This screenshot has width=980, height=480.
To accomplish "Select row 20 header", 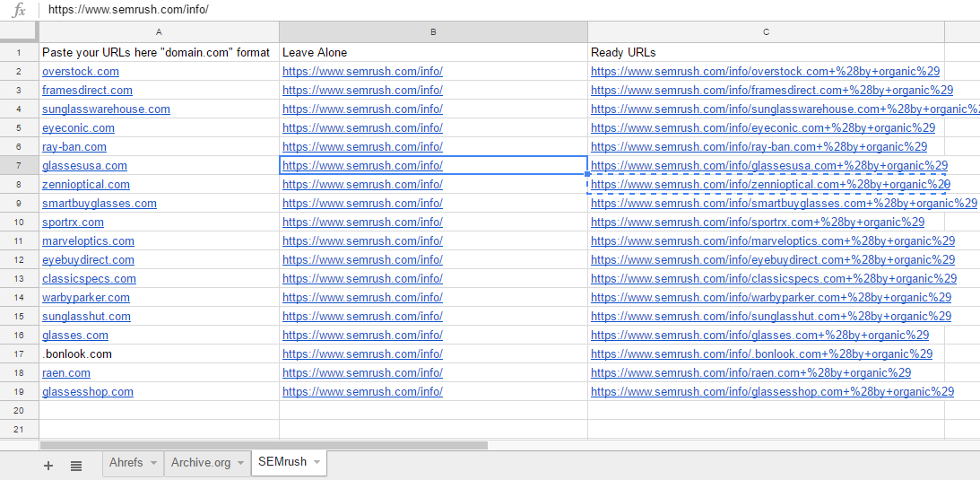I will (x=19, y=410).
